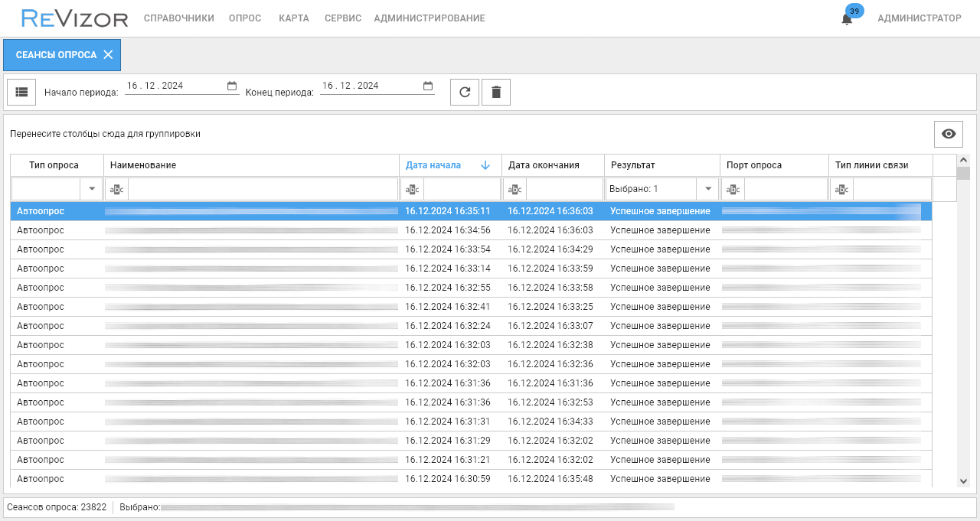This screenshot has height=521, width=980.
Task: Open filter operator icon for Тип линии связи column
Action: click(x=842, y=189)
